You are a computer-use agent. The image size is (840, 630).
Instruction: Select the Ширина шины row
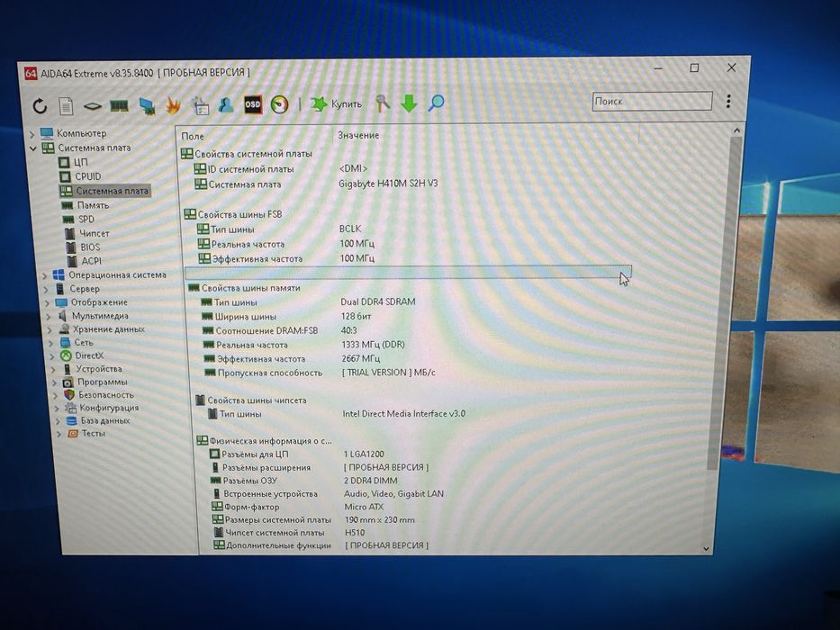pos(415,316)
